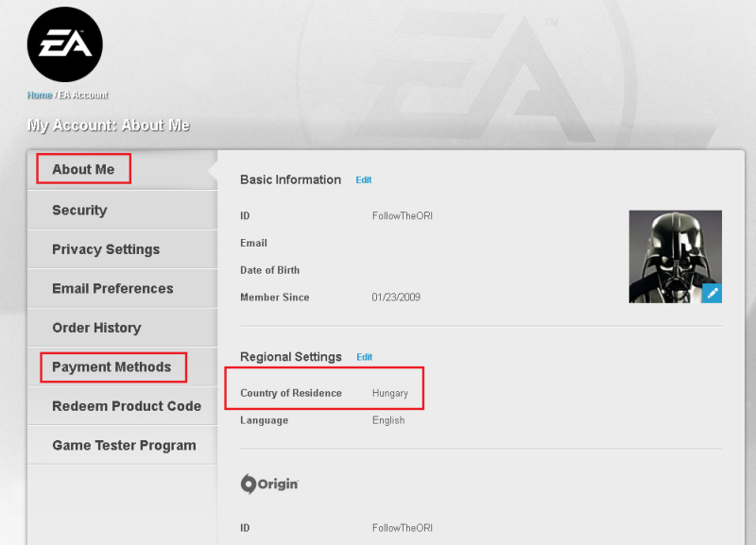Screen dimensions: 756x545
Task: Open the Security section
Action: pyautogui.click(x=79, y=211)
